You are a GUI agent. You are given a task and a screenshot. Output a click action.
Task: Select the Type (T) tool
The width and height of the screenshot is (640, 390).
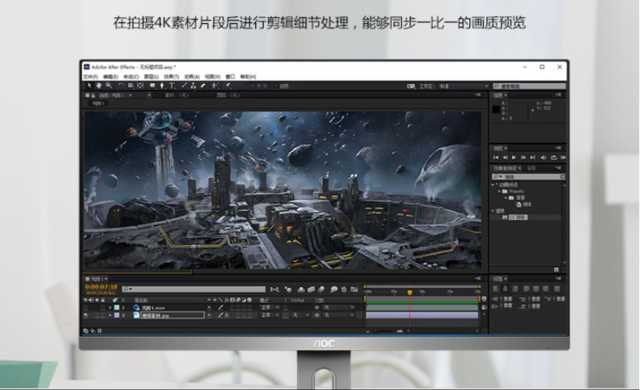172,86
